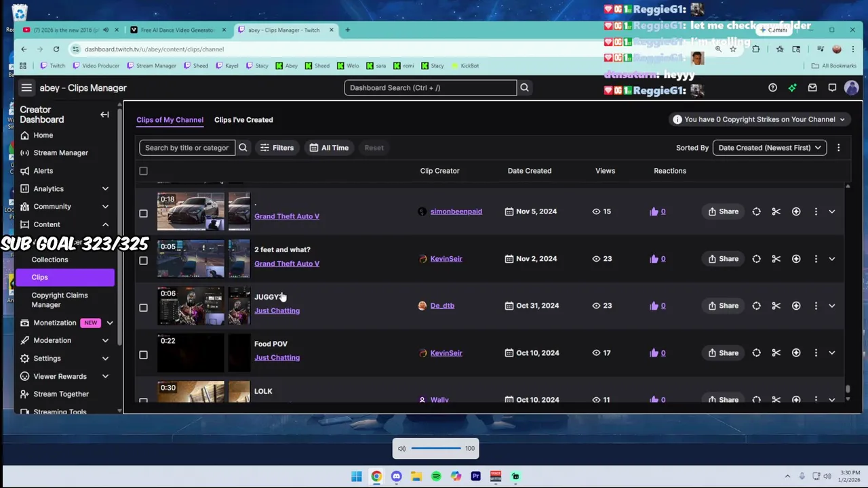The image size is (868, 488).
Task: Open Just Chatting category under Food POV
Action: tap(277, 357)
